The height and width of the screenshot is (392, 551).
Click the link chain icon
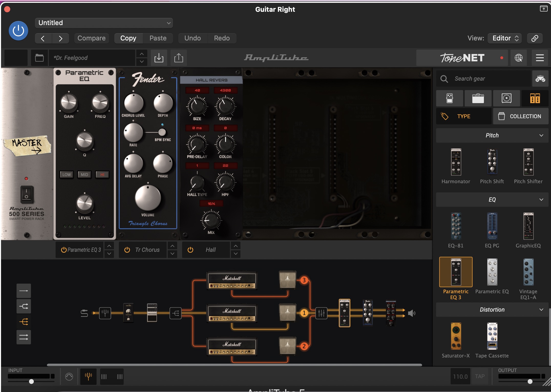535,38
